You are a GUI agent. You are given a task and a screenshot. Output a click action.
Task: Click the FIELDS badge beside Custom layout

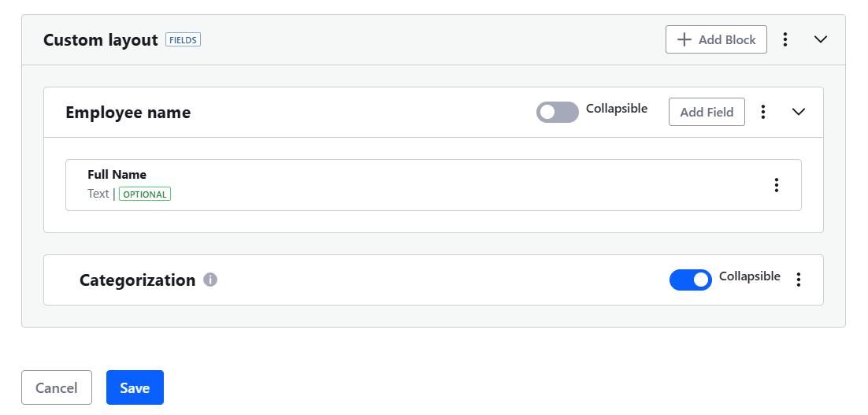tap(183, 40)
